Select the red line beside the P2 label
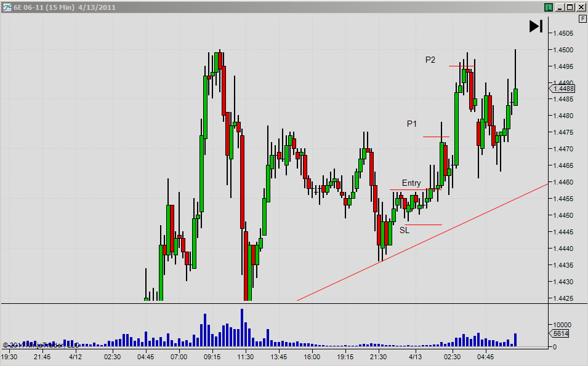588x366 pixels. pyautogui.click(x=462, y=66)
